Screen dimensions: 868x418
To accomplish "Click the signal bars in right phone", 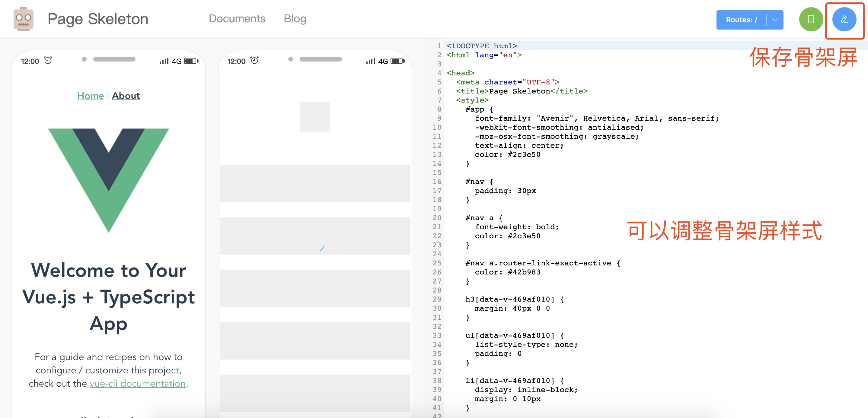I will click(370, 61).
